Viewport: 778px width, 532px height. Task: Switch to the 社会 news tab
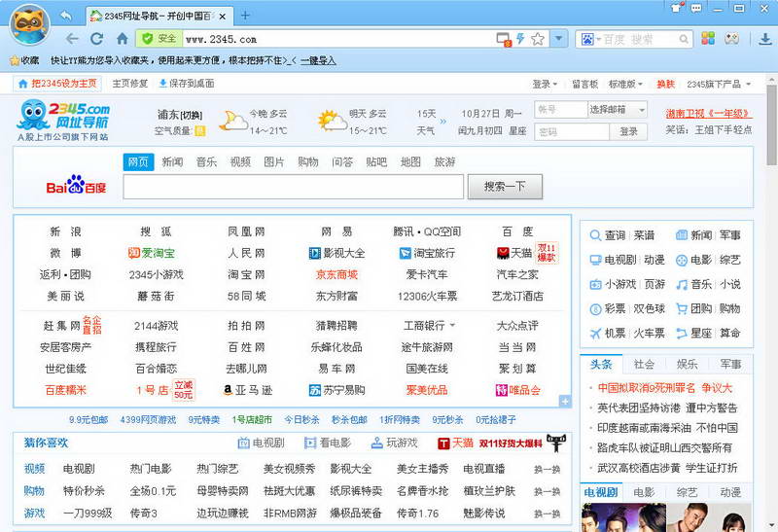(644, 365)
